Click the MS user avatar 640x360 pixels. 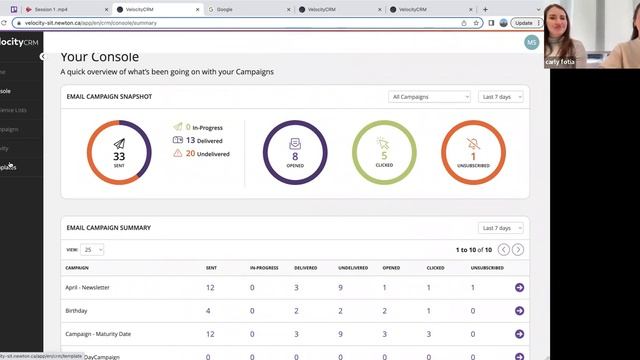(531, 42)
